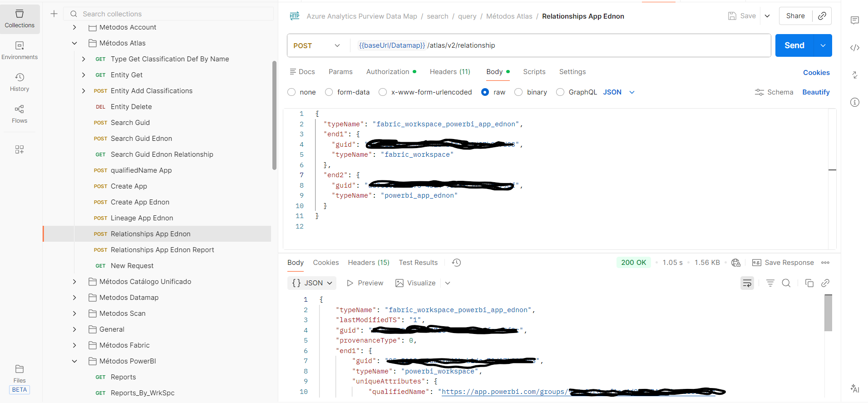
Task: Click the response body vertical scrollbar
Action: [828, 313]
